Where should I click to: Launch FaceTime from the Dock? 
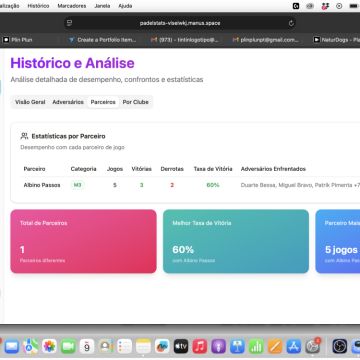68,347
